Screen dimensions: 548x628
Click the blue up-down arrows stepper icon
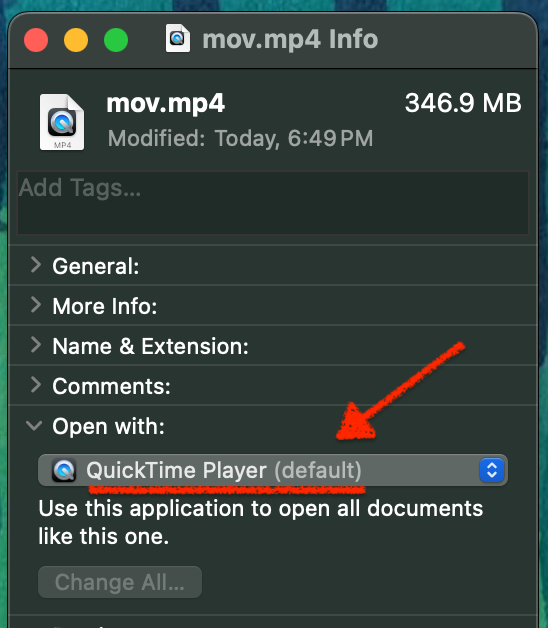(x=492, y=470)
